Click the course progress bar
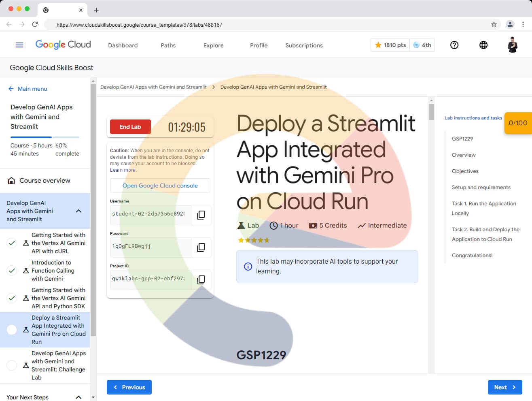The width and height of the screenshot is (532, 401). [x=45, y=137]
